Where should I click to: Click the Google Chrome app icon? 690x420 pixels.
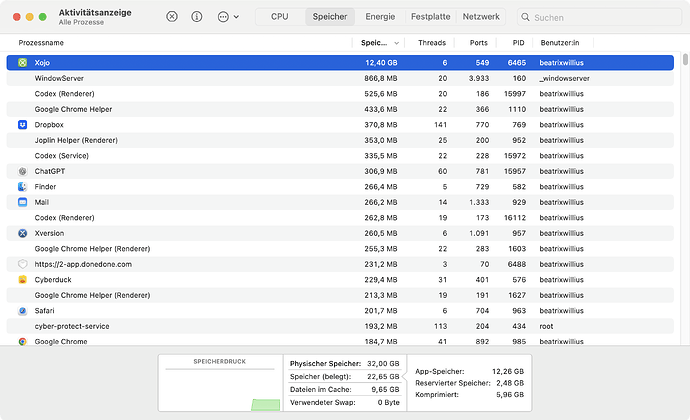tap(22, 341)
